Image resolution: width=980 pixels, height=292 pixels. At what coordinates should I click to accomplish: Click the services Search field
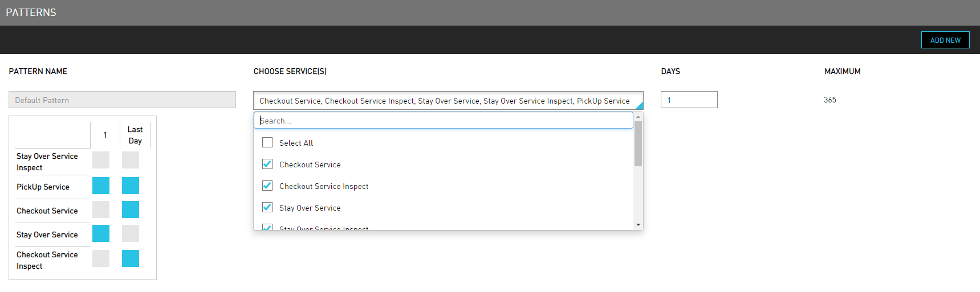(x=444, y=121)
